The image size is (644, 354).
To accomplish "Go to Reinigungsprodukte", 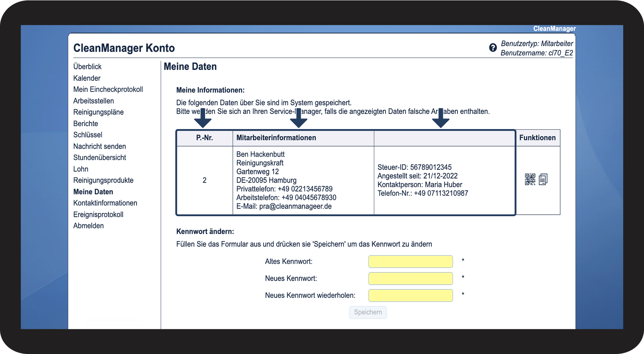I will 104,180.
